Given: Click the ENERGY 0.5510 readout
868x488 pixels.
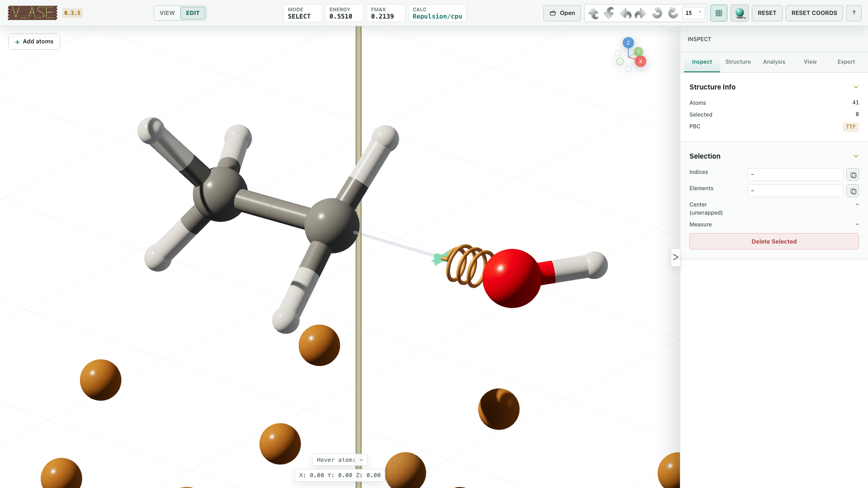Looking at the screenshot, I should click(x=344, y=13).
